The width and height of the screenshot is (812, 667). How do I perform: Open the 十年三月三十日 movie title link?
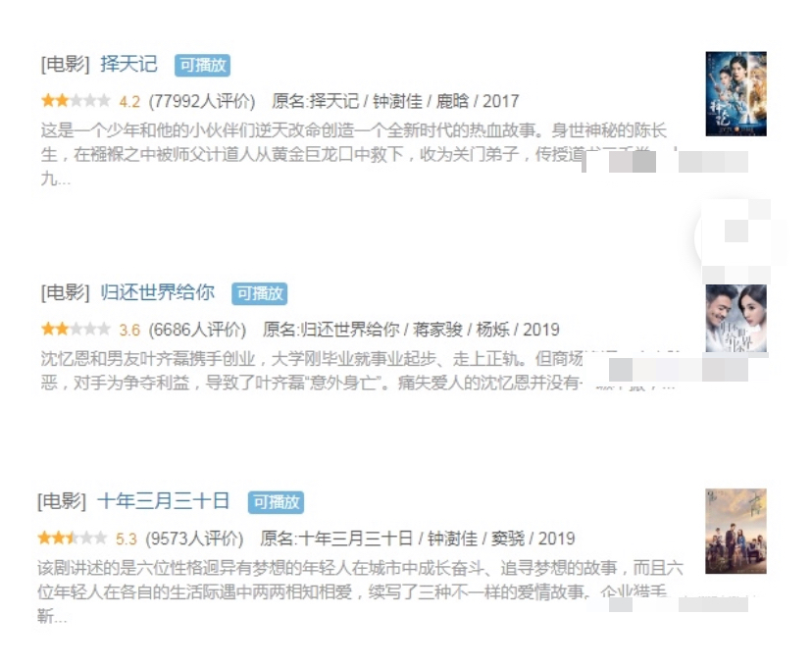coord(164,501)
